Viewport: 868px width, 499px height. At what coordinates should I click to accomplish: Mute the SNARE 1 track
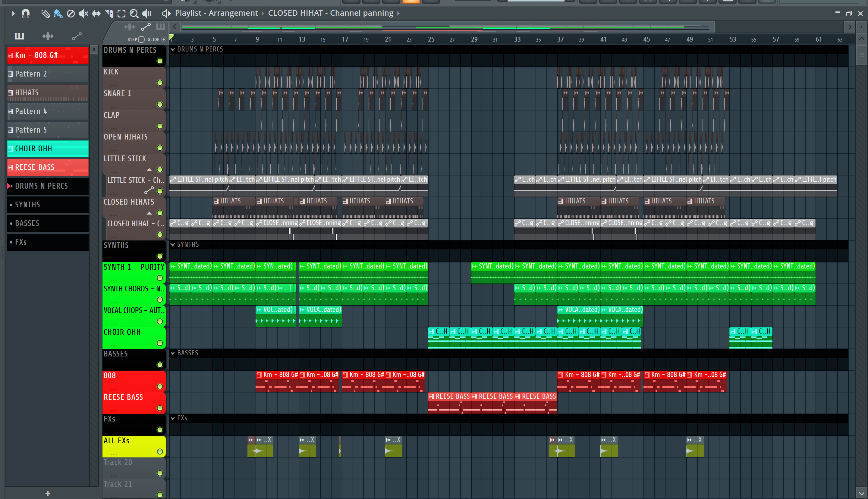[160, 105]
